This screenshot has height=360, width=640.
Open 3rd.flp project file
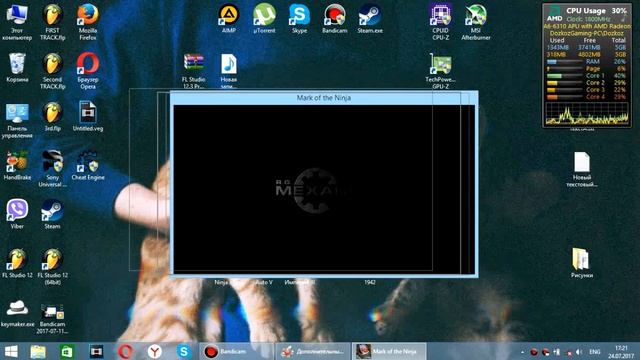pyautogui.click(x=52, y=117)
